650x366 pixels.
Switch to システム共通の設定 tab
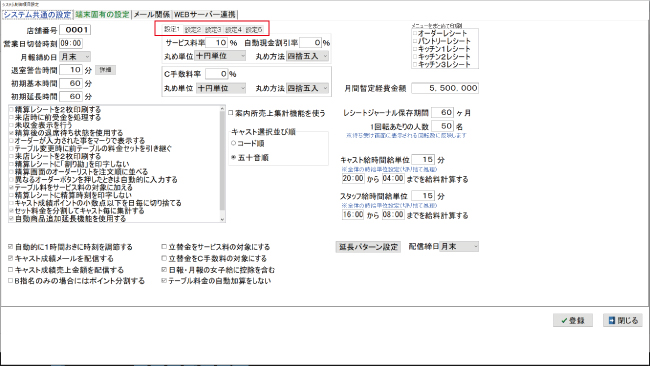click(x=38, y=15)
